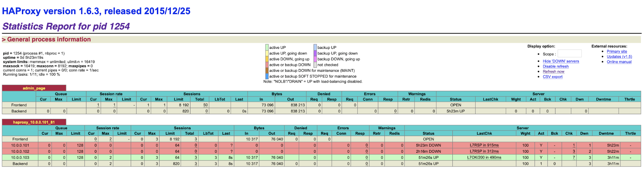Select server row 10.0.0.103
The image size is (644, 172).
click(322, 158)
